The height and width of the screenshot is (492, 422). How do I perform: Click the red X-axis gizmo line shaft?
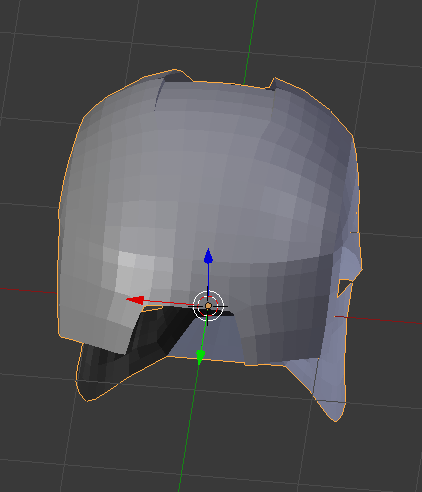[168, 302]
